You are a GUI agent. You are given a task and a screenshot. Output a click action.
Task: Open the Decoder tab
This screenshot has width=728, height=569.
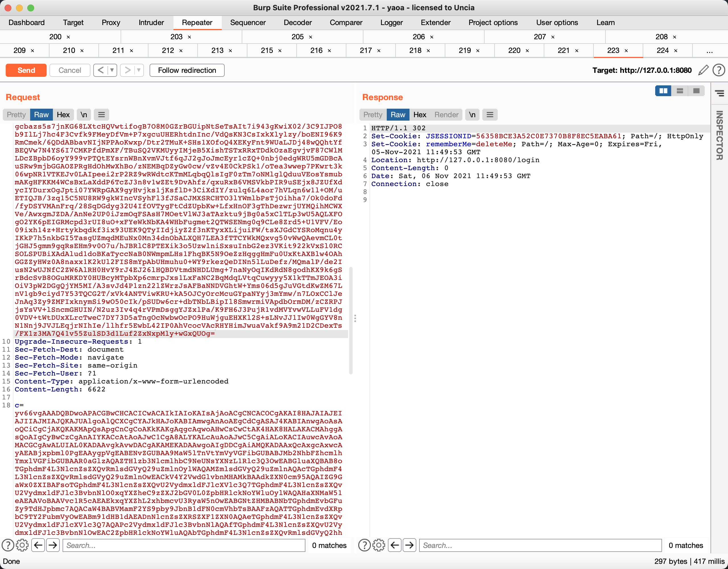(298, 23)
